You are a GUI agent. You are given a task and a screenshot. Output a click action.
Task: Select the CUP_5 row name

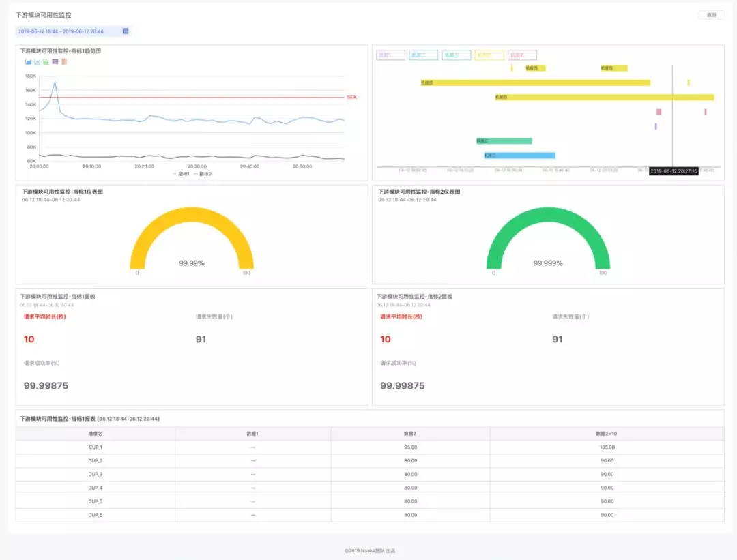click(x=96, y=501)
